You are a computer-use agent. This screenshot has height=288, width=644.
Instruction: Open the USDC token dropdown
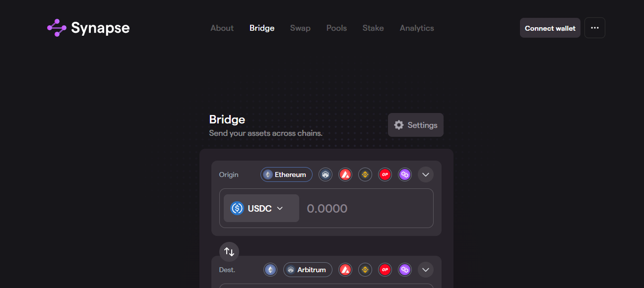pos(261,208)
